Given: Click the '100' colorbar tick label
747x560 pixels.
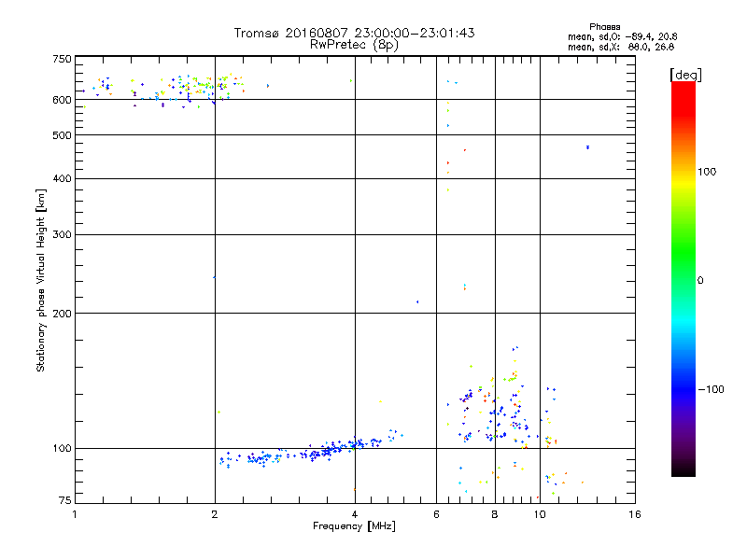Looking at the screenshot, I should pyautogui.click(x=707, y=172).
